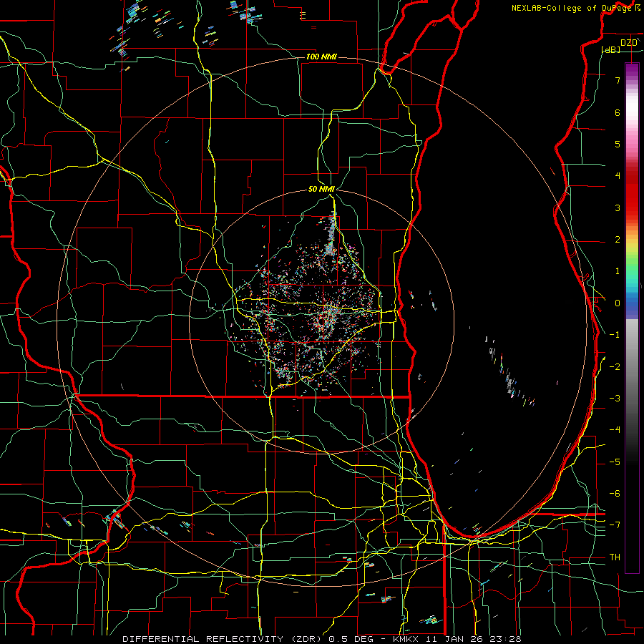Image resolution: width=644 pixels, height=644 pixels.
Task: Click the -1 value on the color scale
Action: pos(615,335)
